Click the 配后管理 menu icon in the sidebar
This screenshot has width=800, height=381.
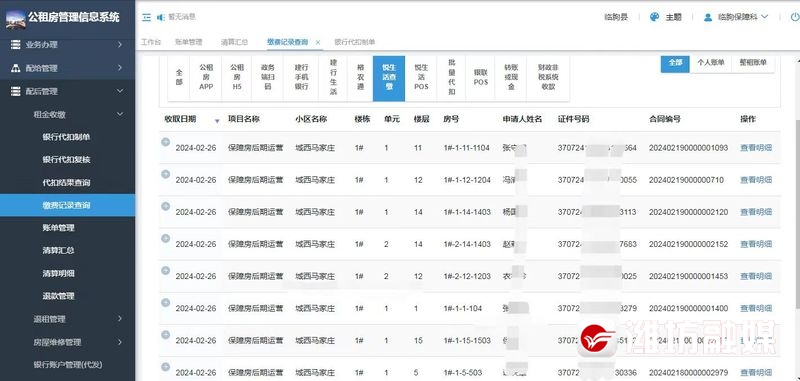15,91
